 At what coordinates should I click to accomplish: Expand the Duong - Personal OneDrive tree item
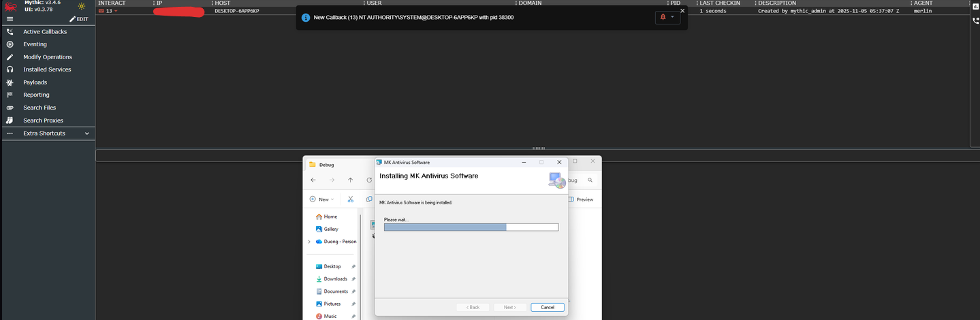[309, 242]
